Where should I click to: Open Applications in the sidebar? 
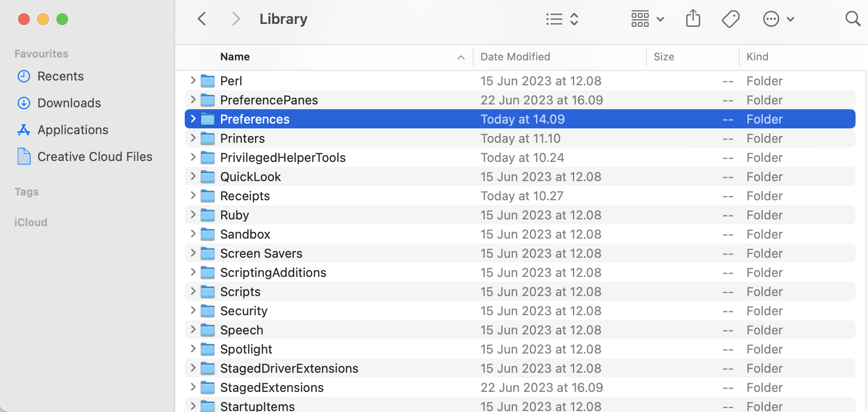pos(73,130)
